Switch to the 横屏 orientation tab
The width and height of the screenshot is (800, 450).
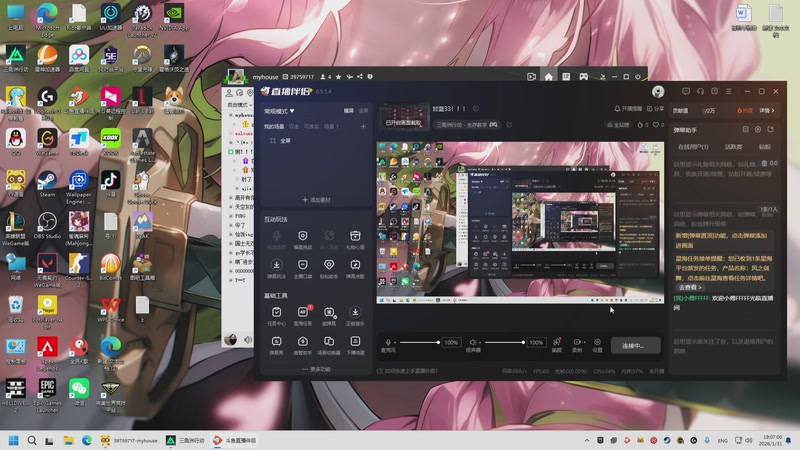(x=348, y=111)
